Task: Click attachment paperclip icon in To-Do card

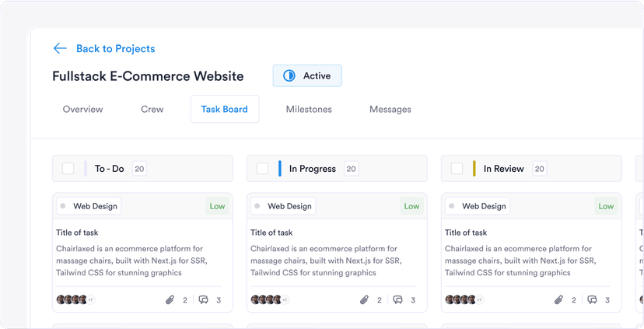Action: point(170,299)
